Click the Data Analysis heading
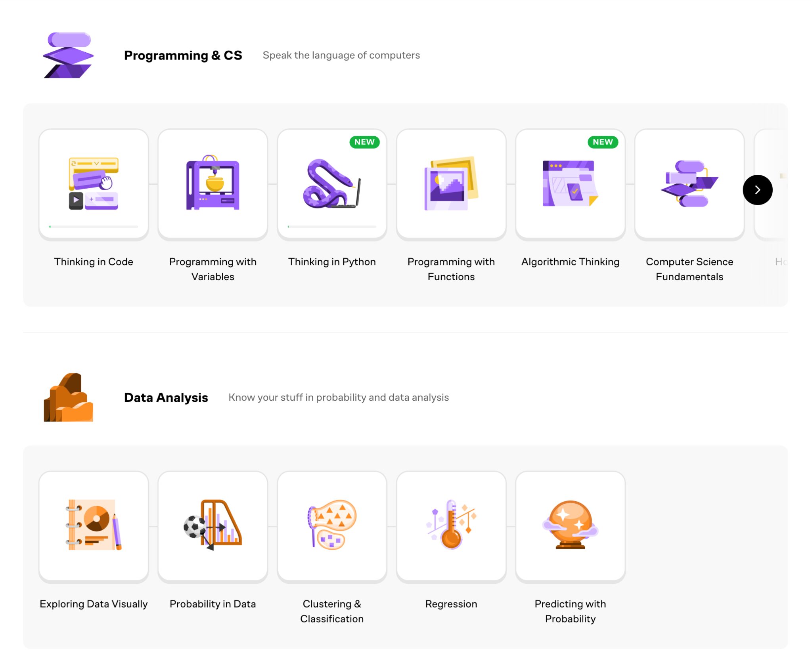 (166, 397)
